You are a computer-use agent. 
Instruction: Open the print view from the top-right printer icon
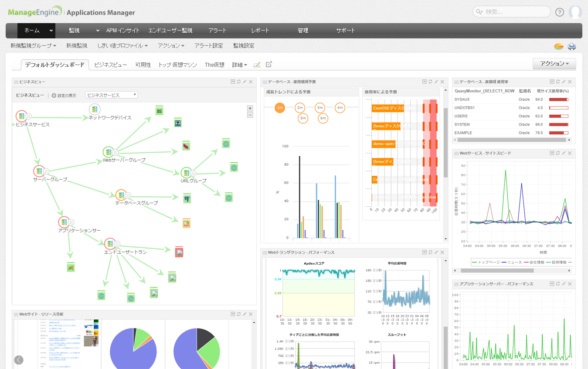point(571,46)
